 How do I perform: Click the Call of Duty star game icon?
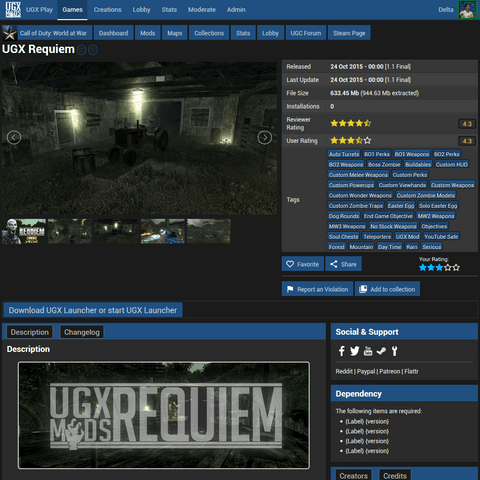tap(10, 33)
